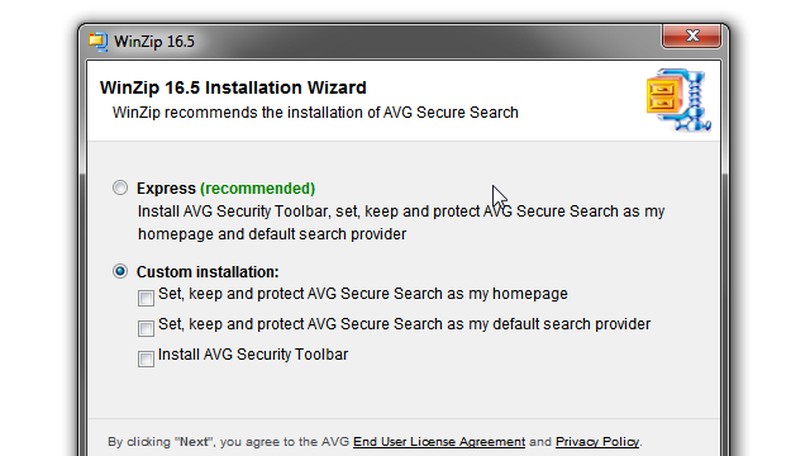Choose the Custom installation radio button
This screenshot has width=810, height=456.
(121, 271)
